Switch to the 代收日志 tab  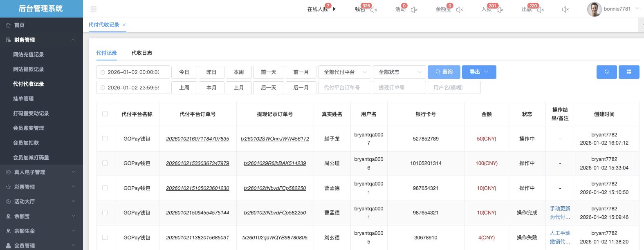142,53
